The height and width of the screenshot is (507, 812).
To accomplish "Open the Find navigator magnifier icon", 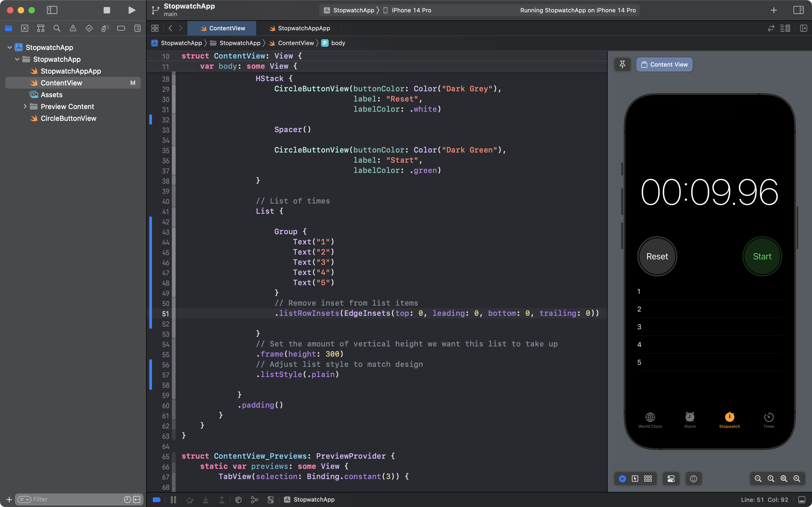I will coord(57,28).
